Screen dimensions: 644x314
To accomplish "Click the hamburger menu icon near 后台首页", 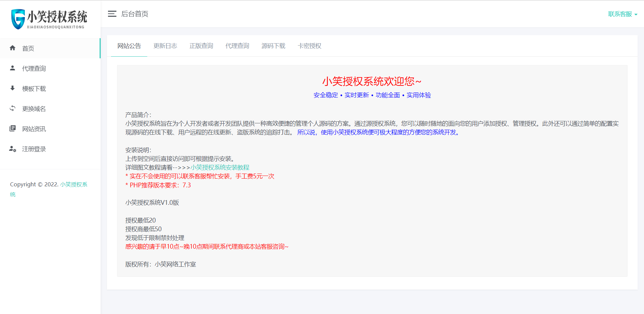I will point(112,14).
